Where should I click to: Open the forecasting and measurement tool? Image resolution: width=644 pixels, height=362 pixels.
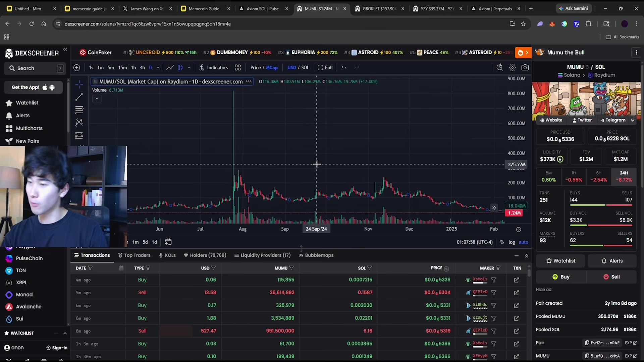79,135
